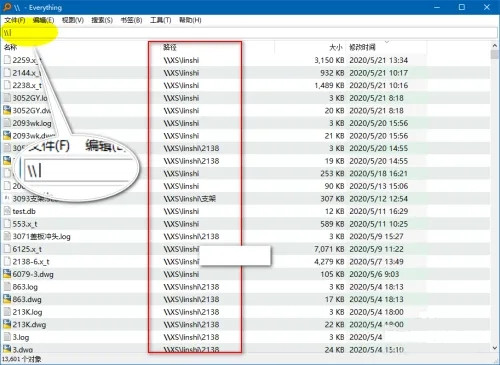This screenshot has height=365, width=500.
Task: Click the 3.log file icon
Action: pyautogui.click(x=7, y=337)
